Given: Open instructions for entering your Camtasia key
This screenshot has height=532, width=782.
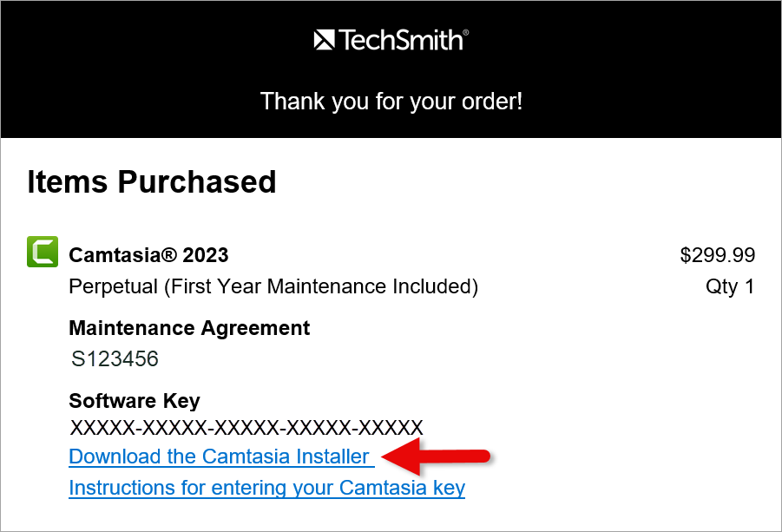Looking at the screenshot, I should click(x=266, y=488).
